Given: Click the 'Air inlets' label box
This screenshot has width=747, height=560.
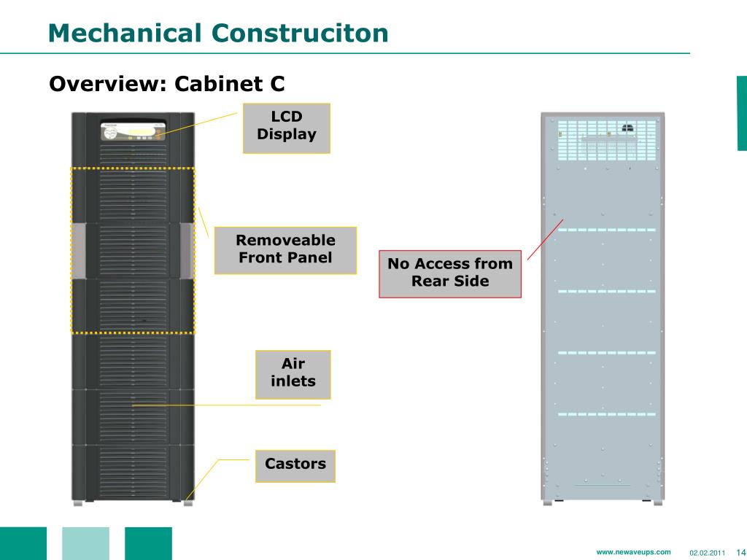Looking at the screenshot, I should tap(293, 375).
